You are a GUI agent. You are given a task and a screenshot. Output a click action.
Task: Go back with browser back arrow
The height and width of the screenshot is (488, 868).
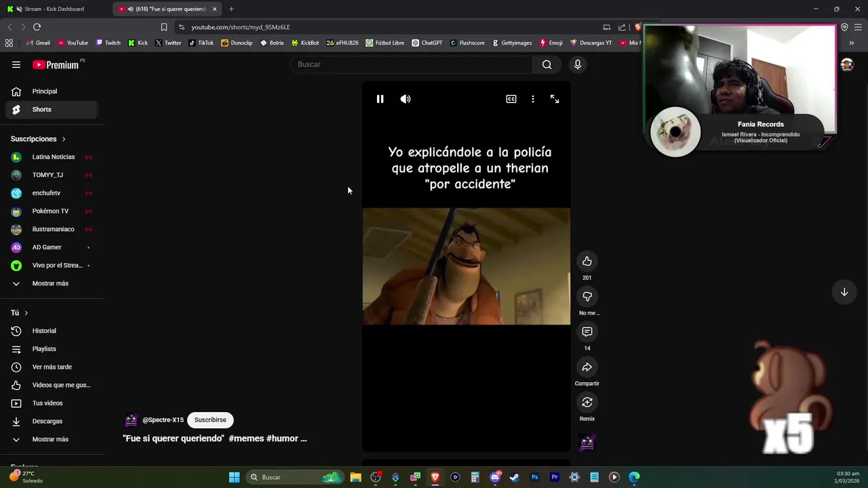[9, 27]
